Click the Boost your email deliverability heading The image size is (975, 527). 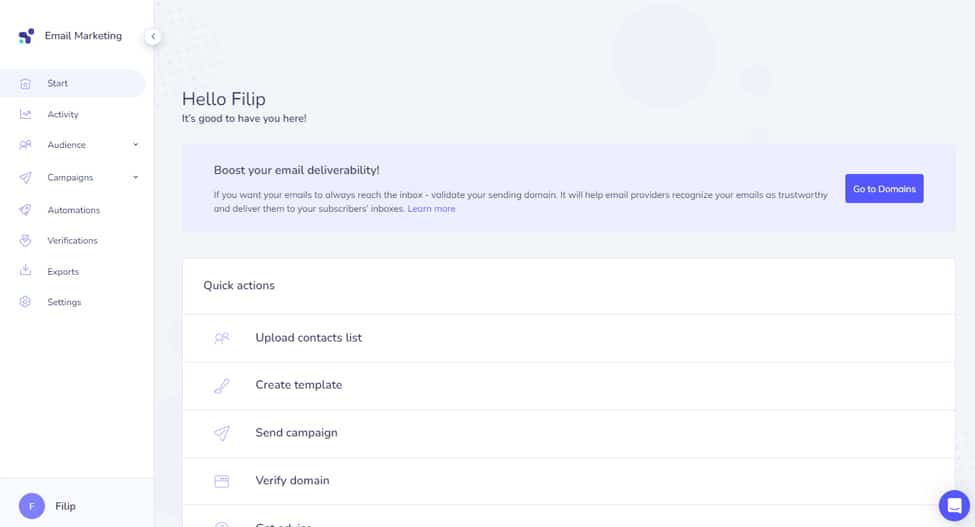[x=297, y=170]
